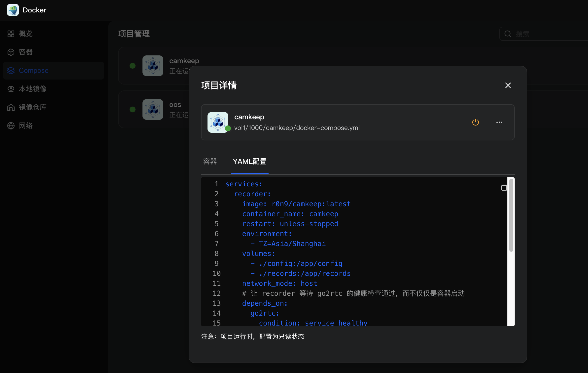Image resolution: width=588 pixels, height=373 pixels.
Task: Click the 本地镜像 disk icon
Action: [11, 89]
